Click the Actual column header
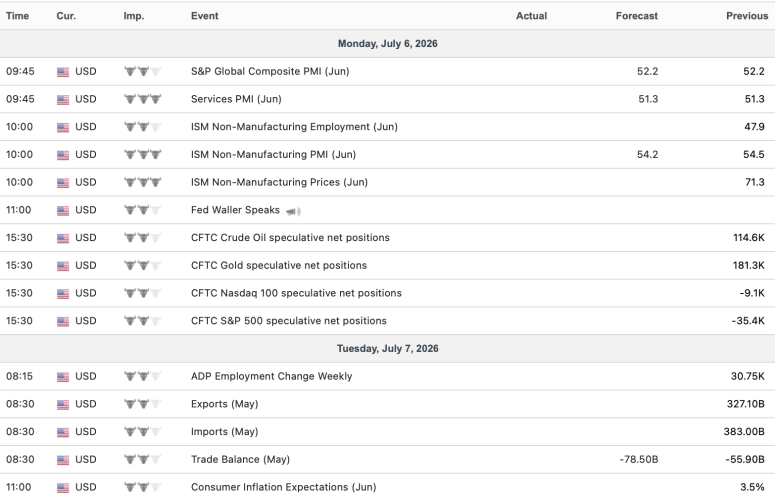Screen dimensions: 775x494 pos(531,16)
